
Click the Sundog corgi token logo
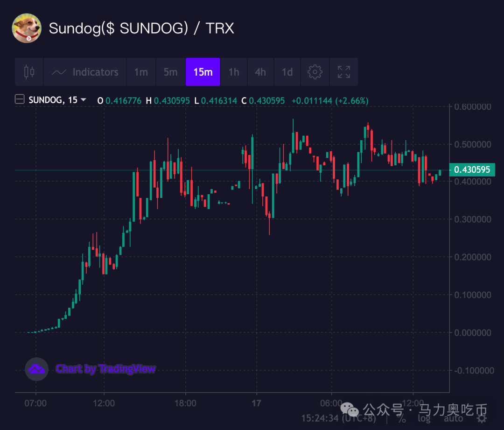click(27, 28)
